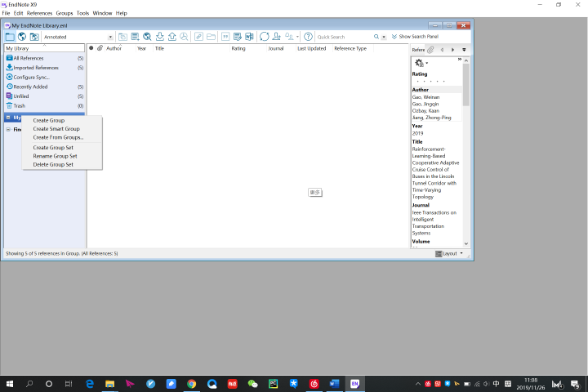The width and height of the screenshot is (588, 392).
Task: Select All References in sidebar
Action: pos(45,58)
